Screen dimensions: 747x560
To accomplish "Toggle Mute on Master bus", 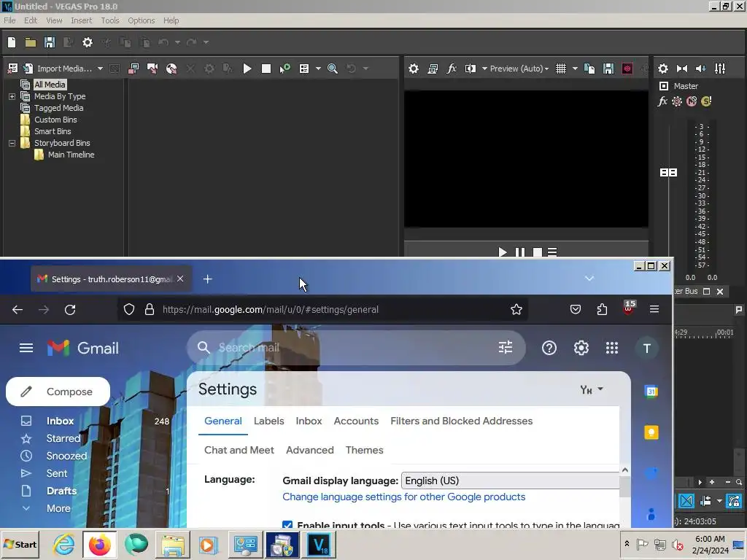I will (692, 101).
